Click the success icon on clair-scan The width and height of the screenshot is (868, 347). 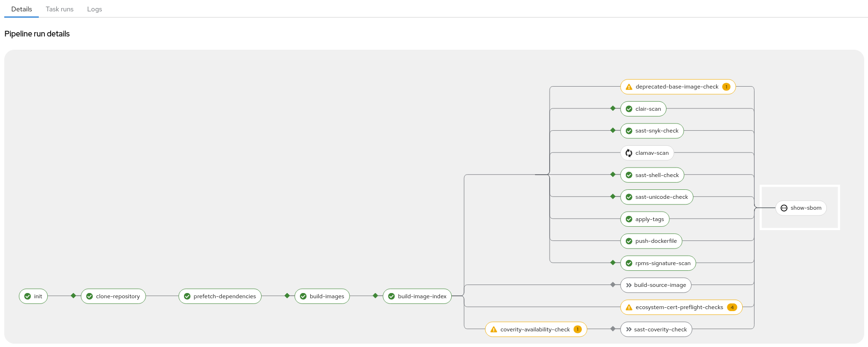pos(629,109)
